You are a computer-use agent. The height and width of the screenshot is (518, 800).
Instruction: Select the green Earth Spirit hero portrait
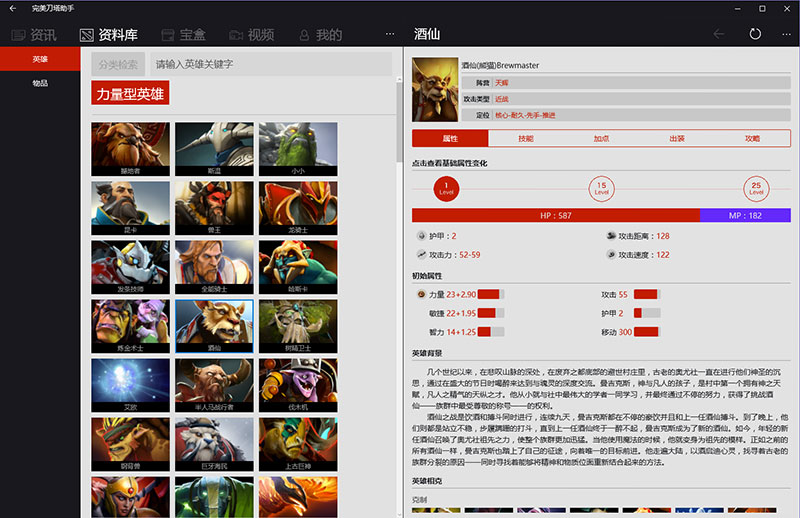click(214, 497)
